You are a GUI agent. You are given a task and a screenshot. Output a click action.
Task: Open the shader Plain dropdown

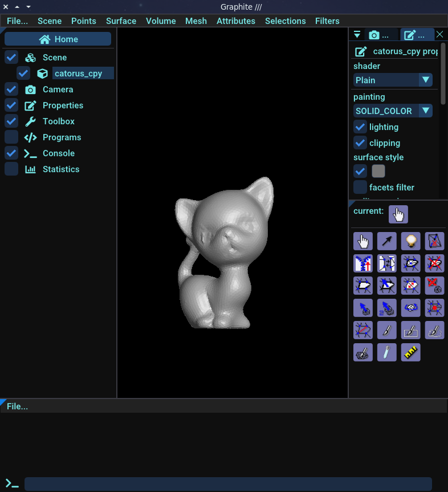pos(393,80)
